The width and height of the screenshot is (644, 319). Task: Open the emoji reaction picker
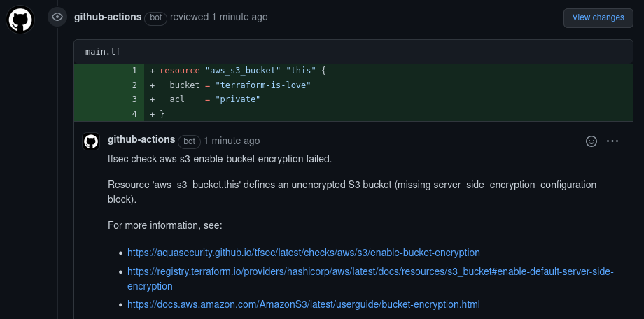point(591,141)
